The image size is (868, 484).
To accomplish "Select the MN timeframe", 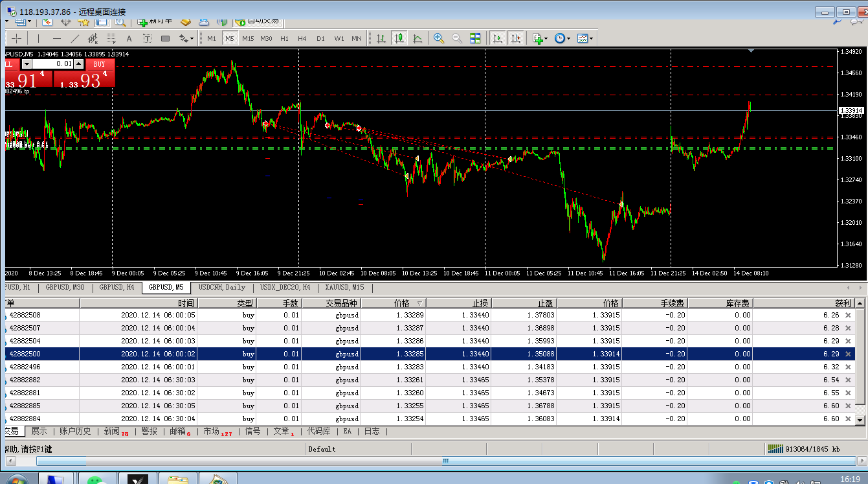I will point(357,38).
